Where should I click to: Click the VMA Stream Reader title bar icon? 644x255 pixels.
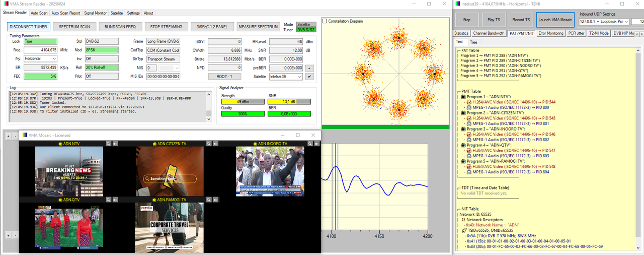tap(6, 4)
